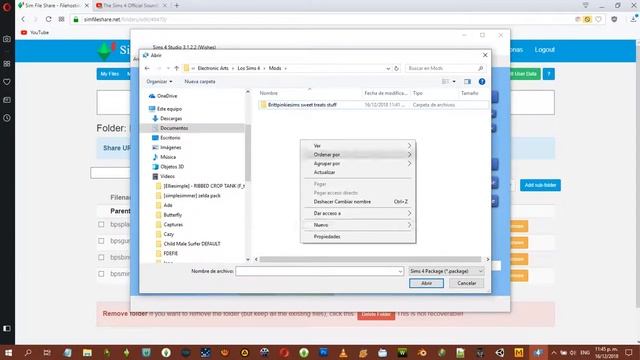Screen dimensions: 640x360
Task: Refresh the Mods folder path
Action: tap(396, 69)
